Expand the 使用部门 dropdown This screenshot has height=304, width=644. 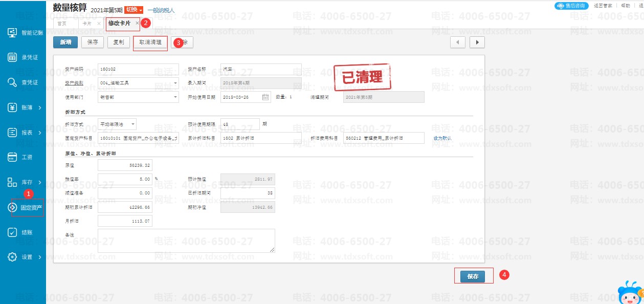175,97
